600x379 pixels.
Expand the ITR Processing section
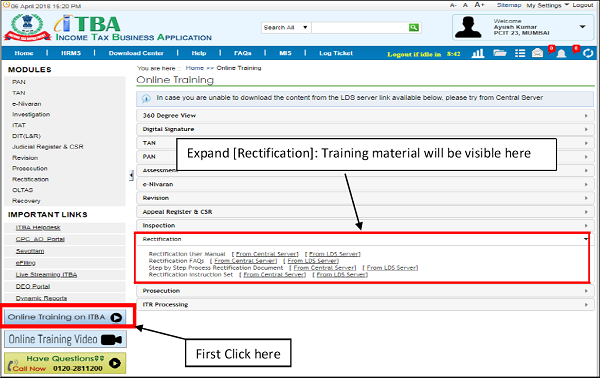365,305
